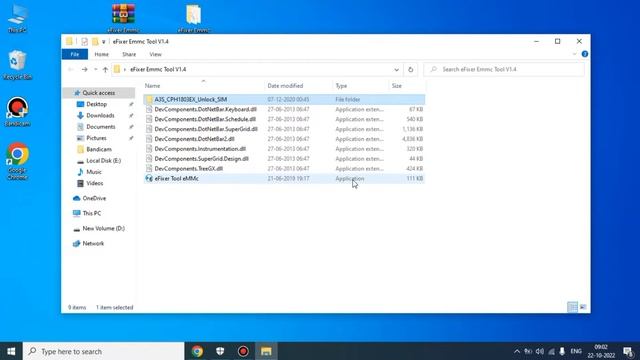
Task: Launch Bandicam from the desktop
Action: [x=17, y=111]
